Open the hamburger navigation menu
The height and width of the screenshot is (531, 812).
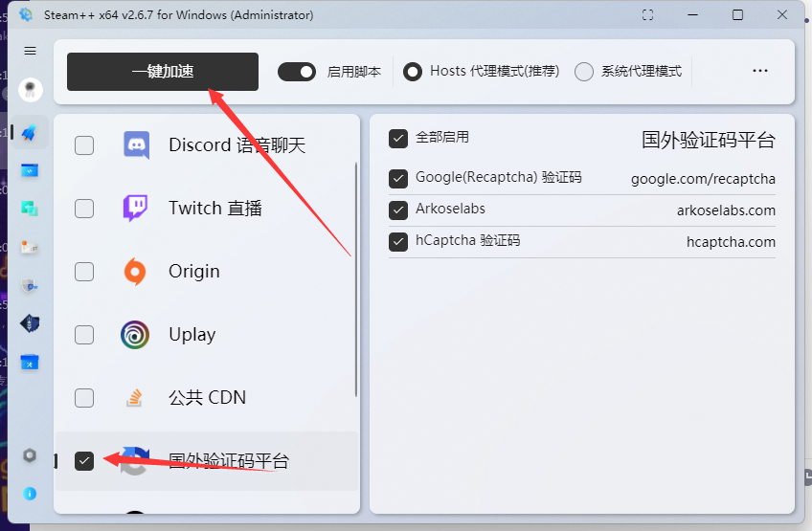pyautogui.click(x=30, y=51)
